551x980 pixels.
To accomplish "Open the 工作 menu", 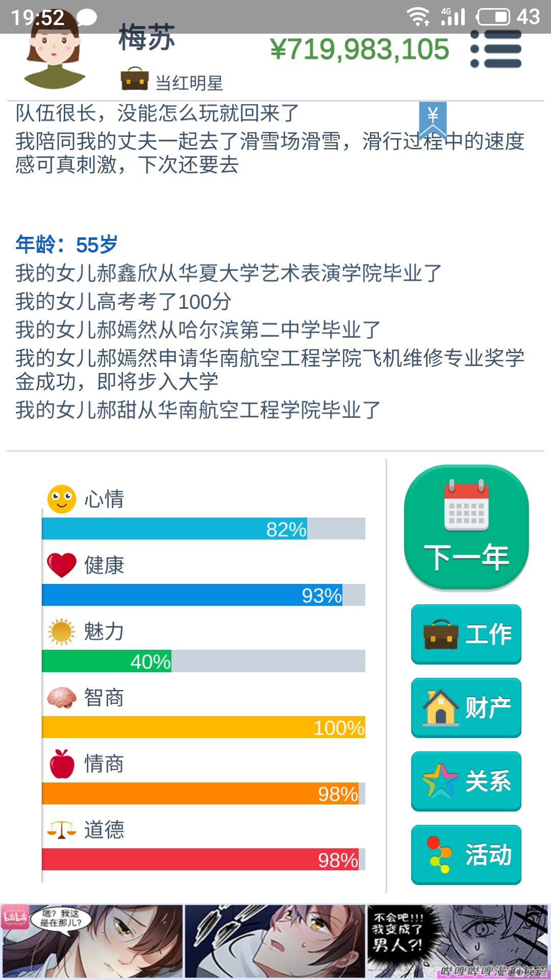I will [466, 634].
